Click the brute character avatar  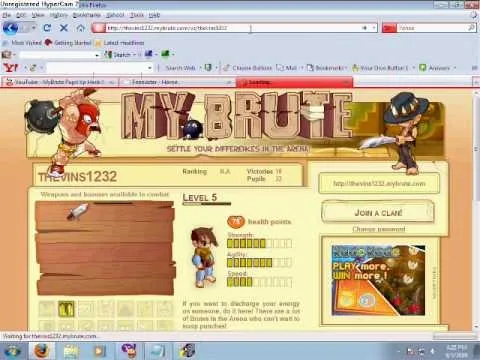click(204, 257)
